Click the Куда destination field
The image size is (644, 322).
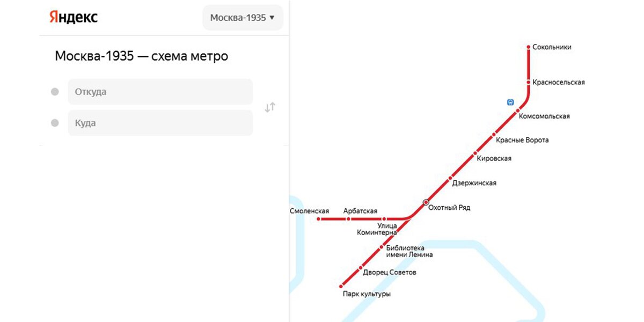pos(160,123)
